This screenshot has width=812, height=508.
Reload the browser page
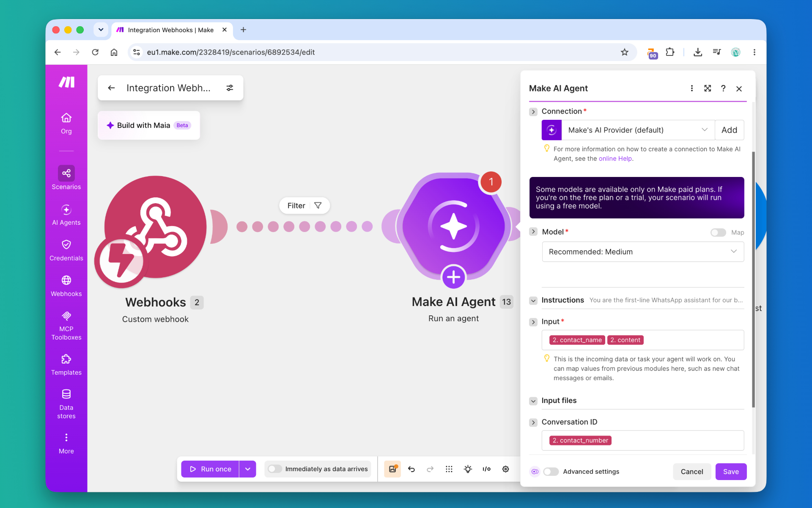tap(95, 52)
